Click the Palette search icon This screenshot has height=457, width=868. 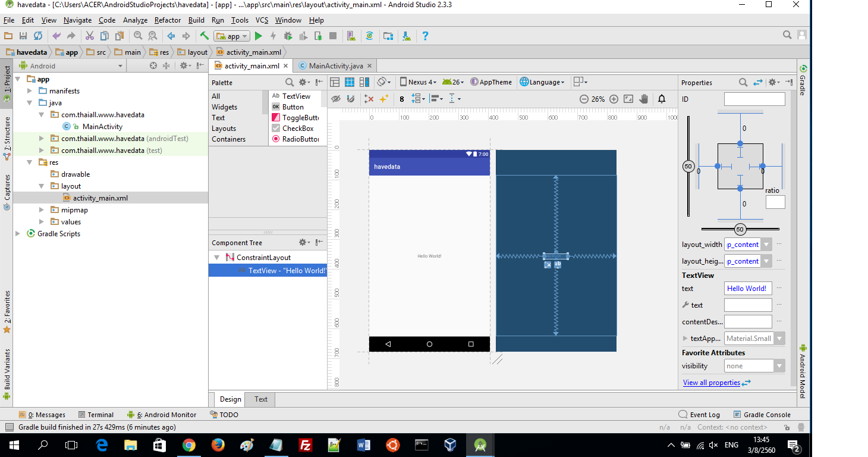point(290,82)
